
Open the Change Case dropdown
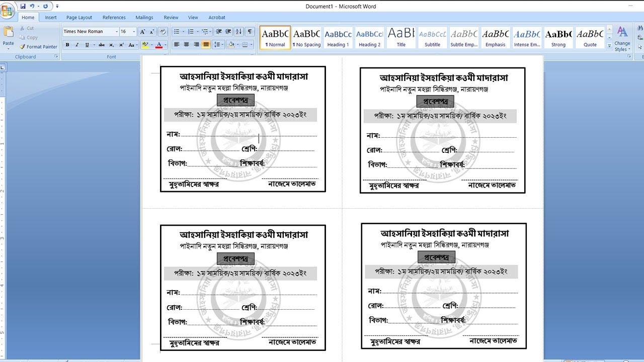coord(132,45)
